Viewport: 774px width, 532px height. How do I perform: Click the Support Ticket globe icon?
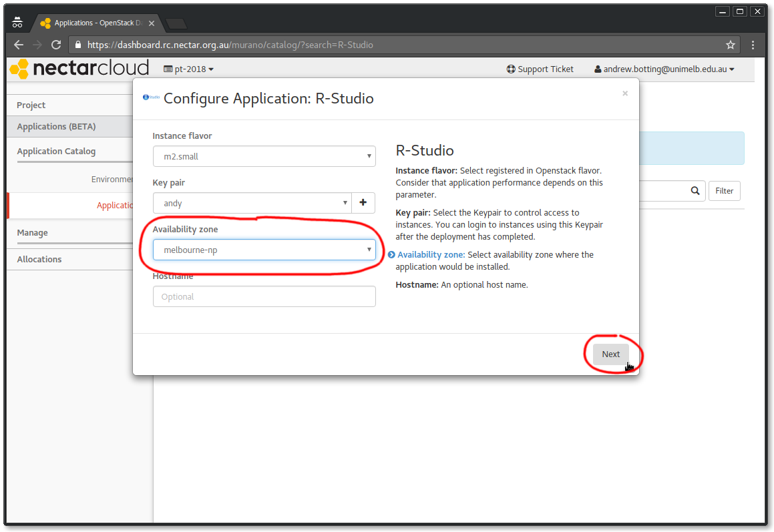pyautogui.click(x=511, y=69)
